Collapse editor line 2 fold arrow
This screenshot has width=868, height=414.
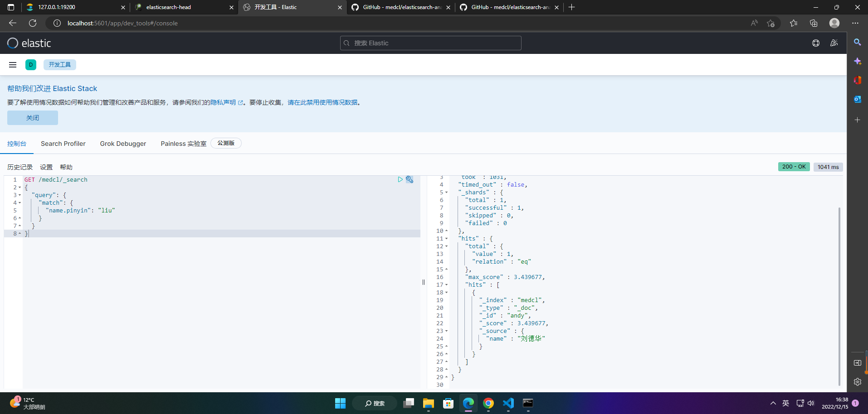[20, 188]
